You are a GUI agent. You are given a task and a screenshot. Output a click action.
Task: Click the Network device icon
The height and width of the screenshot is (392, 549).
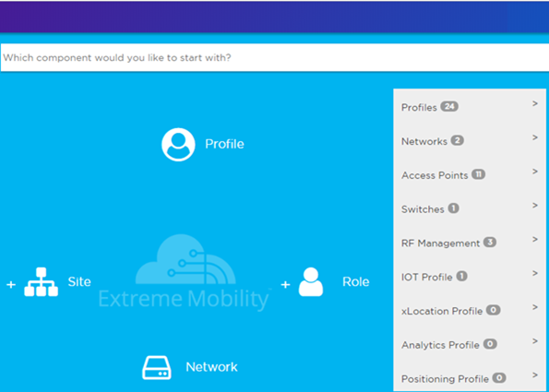[x=157, y=367]
